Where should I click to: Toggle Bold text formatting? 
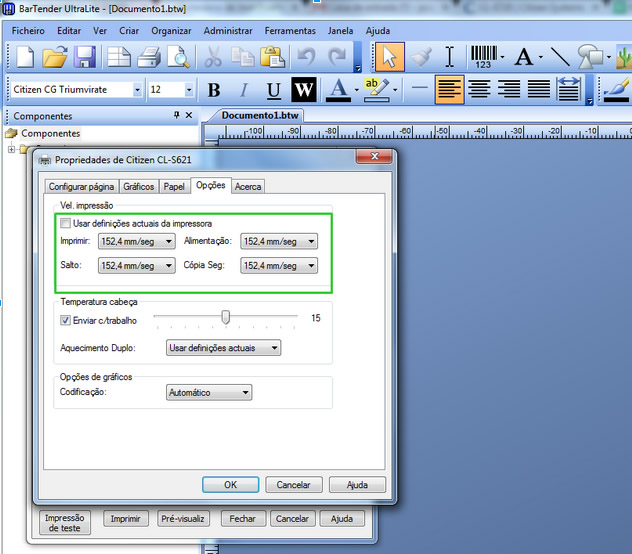(214, 90)
